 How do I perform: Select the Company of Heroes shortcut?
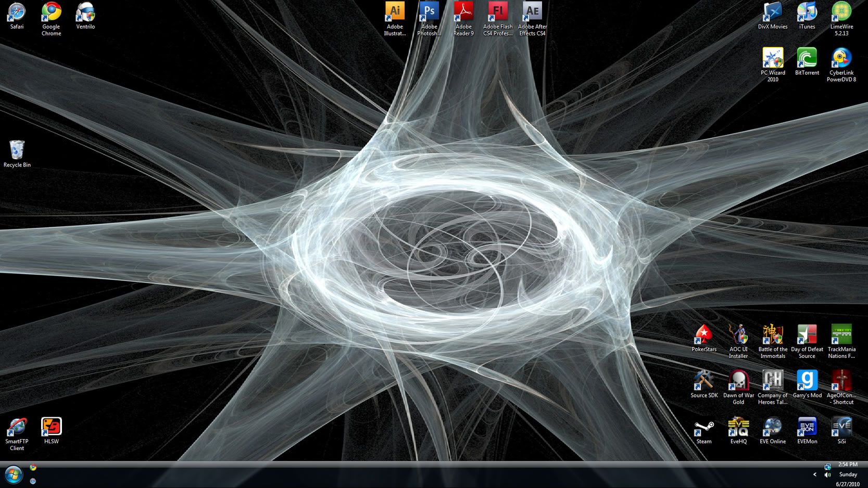(x=773, y=388)
